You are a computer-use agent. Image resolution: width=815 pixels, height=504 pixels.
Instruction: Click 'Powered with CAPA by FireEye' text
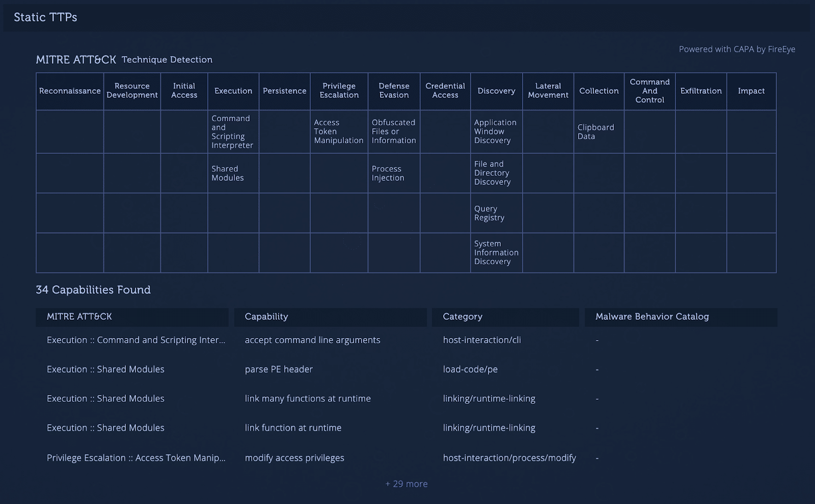[x=737, y=49]
